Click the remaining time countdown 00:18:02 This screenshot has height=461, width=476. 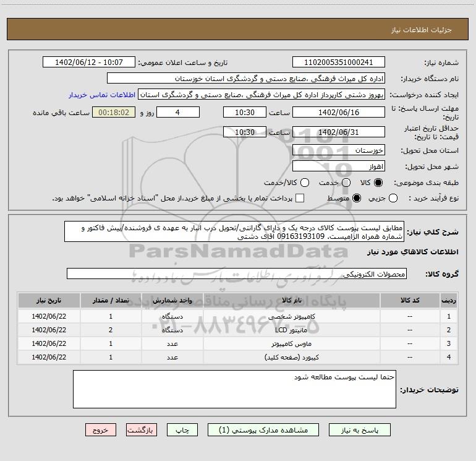coord(114,112)
